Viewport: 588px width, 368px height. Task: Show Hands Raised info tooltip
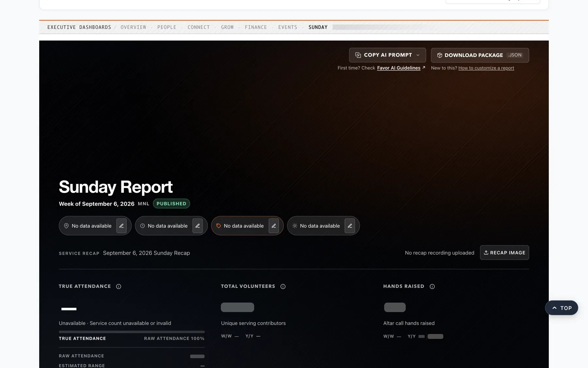coord(432,287)
